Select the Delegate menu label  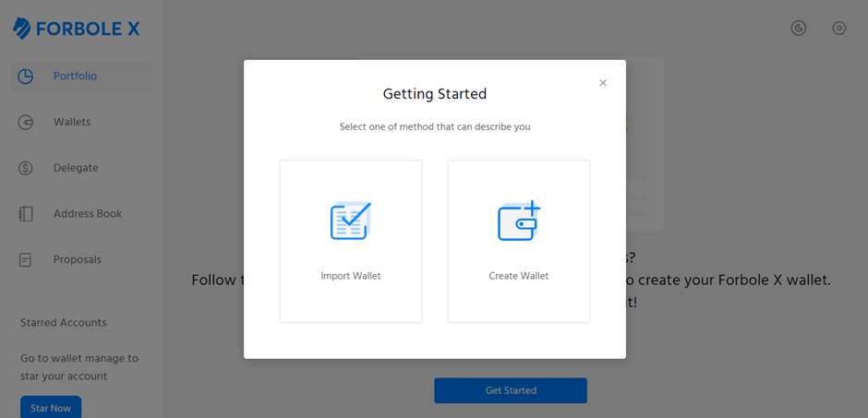click(76, 168)
